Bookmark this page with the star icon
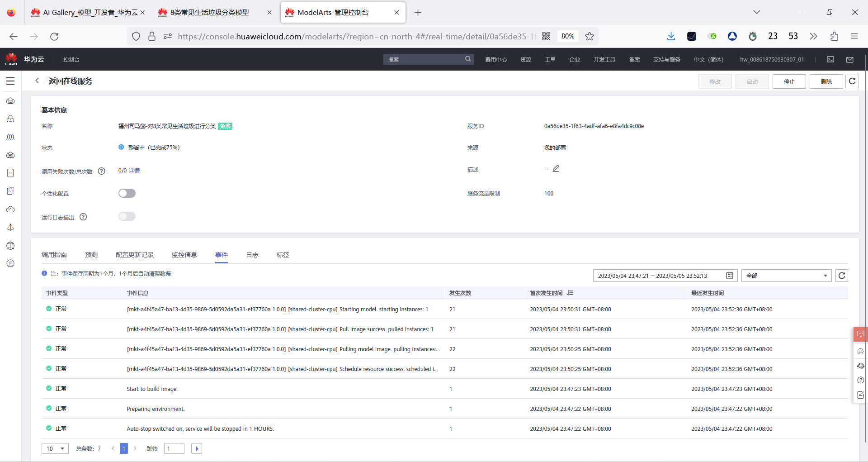868x462 pixels. pyautogui.click(x=590, y=36)
